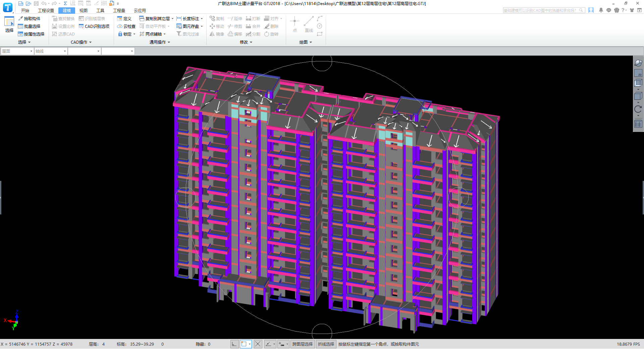644x349 pixels.
Task: Activate the orbit view sphere icon
Action: pyautogui.click(x=638, y=63)
